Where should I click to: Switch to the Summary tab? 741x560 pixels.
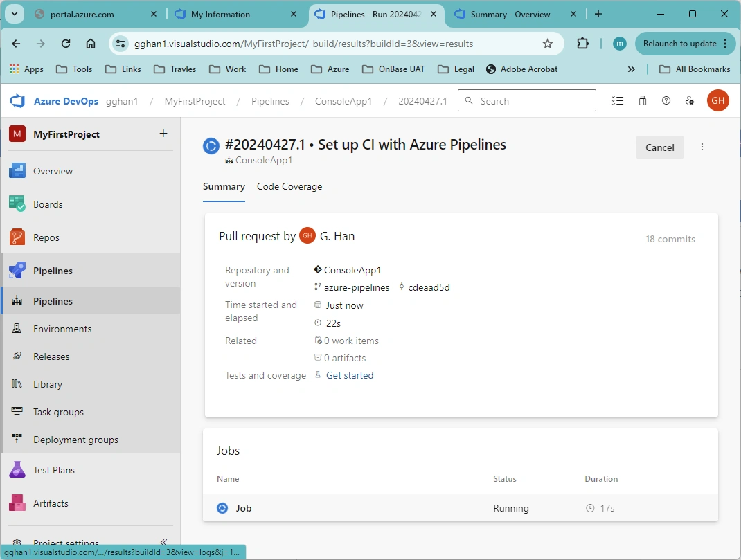pos(224,186)
